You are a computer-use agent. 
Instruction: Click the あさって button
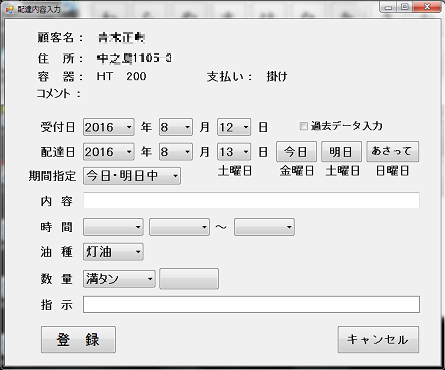coord(393,152)
